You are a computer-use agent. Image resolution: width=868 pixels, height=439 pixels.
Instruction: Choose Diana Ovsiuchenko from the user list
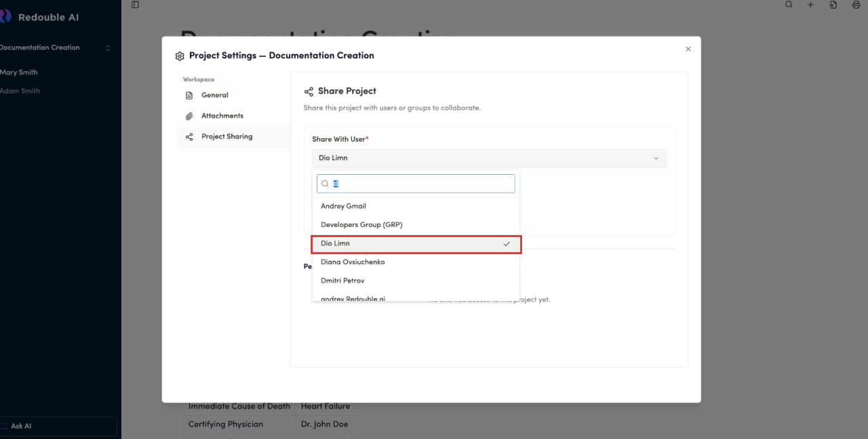pyautogui.click(x=353, y=262)
